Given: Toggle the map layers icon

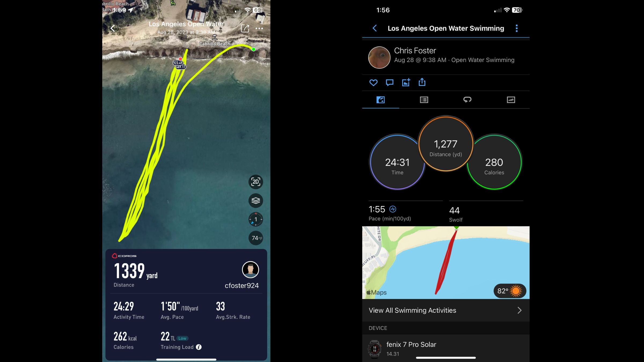Looking at the screenshot, I should tap(255, 201).
